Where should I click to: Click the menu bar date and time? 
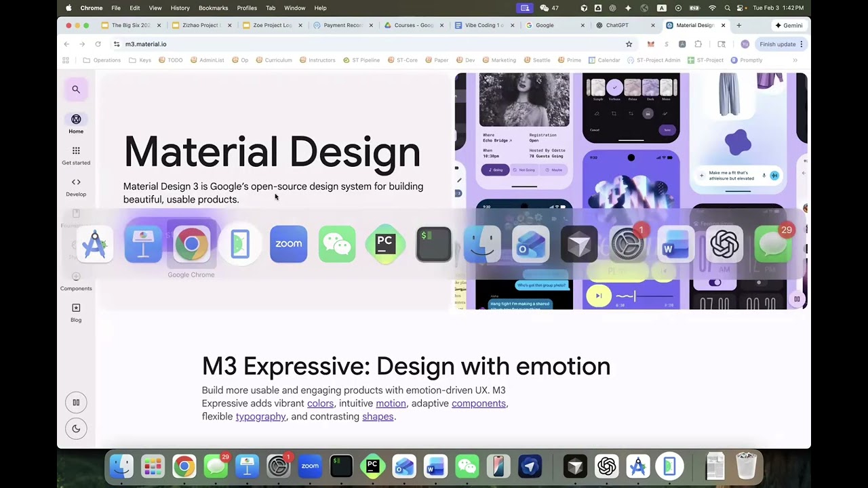click(778, 8)
